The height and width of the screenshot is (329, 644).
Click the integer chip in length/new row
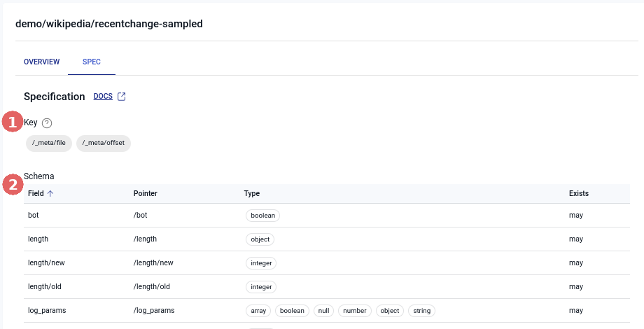pos(261,263)
